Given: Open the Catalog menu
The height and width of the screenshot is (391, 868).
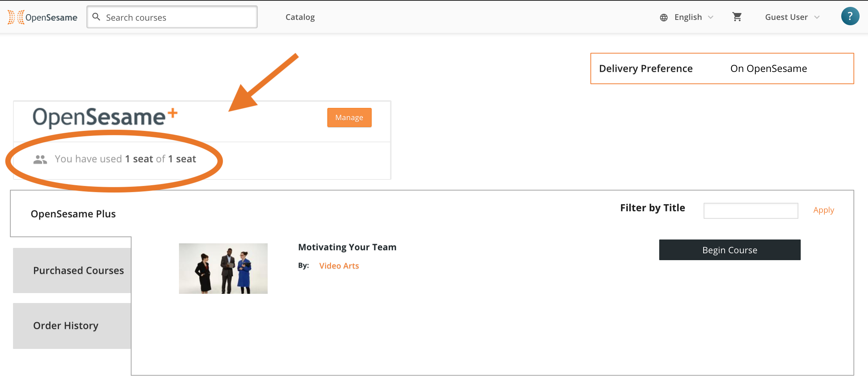Looking at the screenshot, I should pyautogui.click(x=300, y=17).
